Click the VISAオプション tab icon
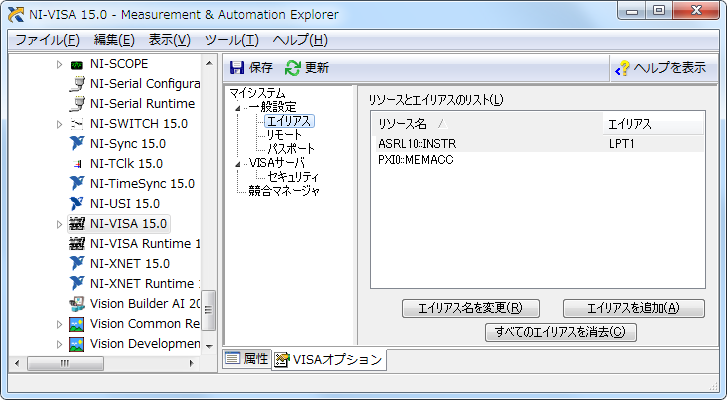727x400 pixels. click(281, 360)
